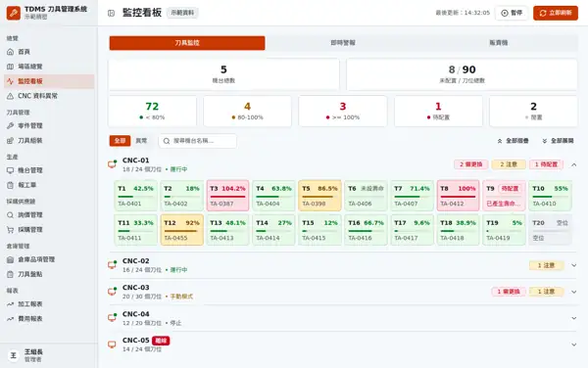The height and width of the screenshot is (368, 588).
Task: Select the 全部 filter toggle
Action: coord(120,141)
